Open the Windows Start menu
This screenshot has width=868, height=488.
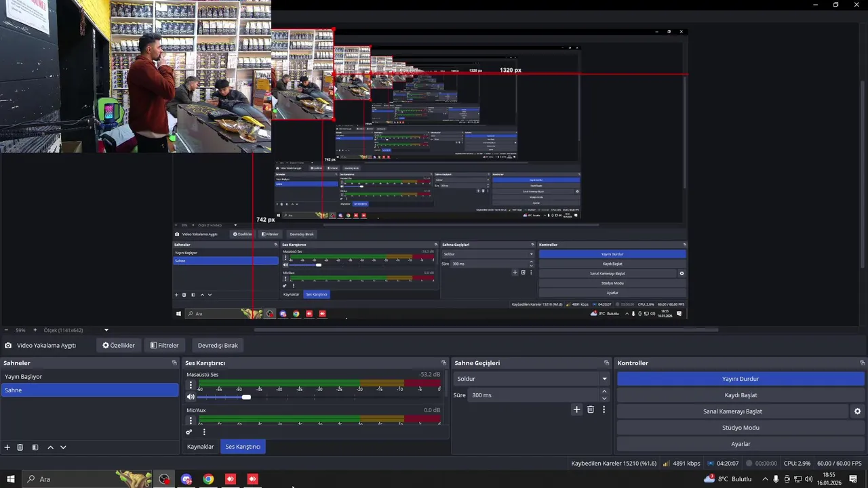[x=11, y=479]
